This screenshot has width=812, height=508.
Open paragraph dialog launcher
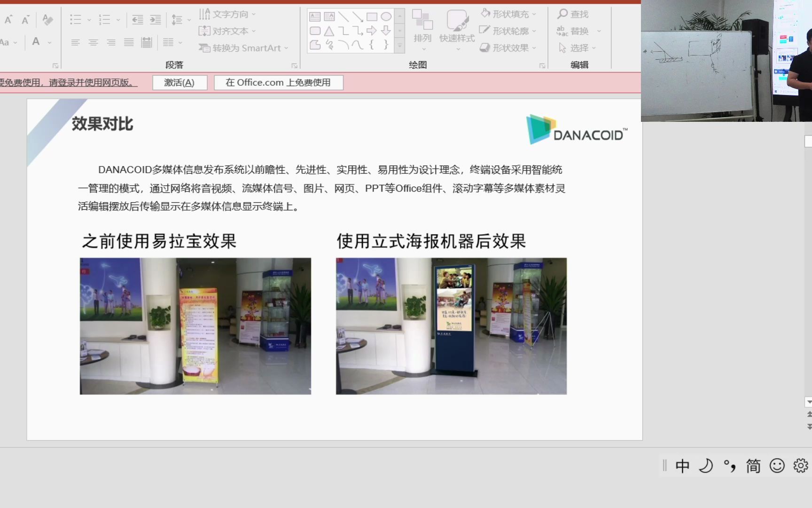point(295,66)
